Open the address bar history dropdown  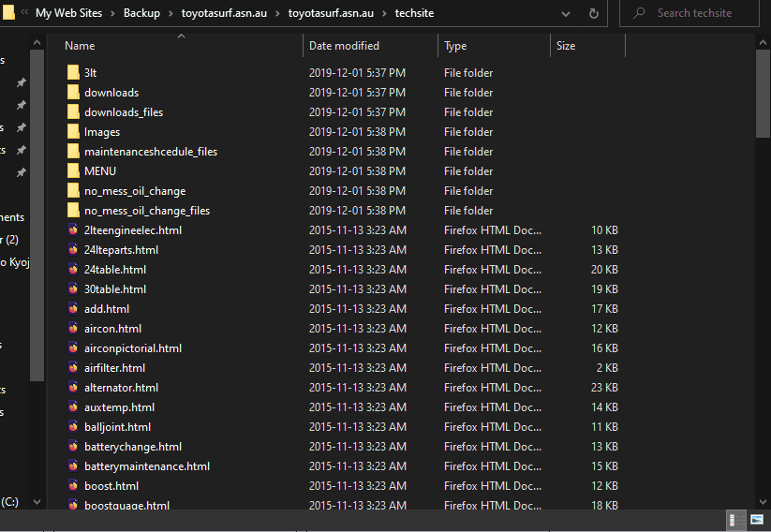tap(566, 14)
